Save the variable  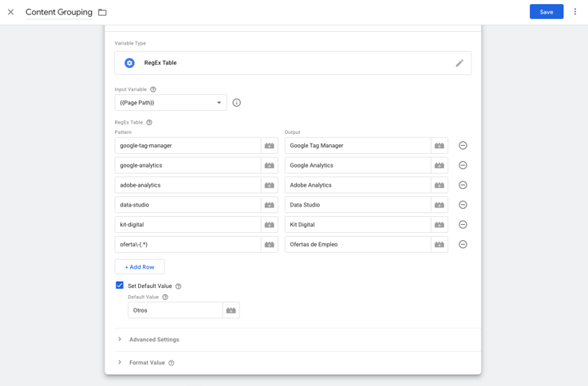(x=547, y=12)
